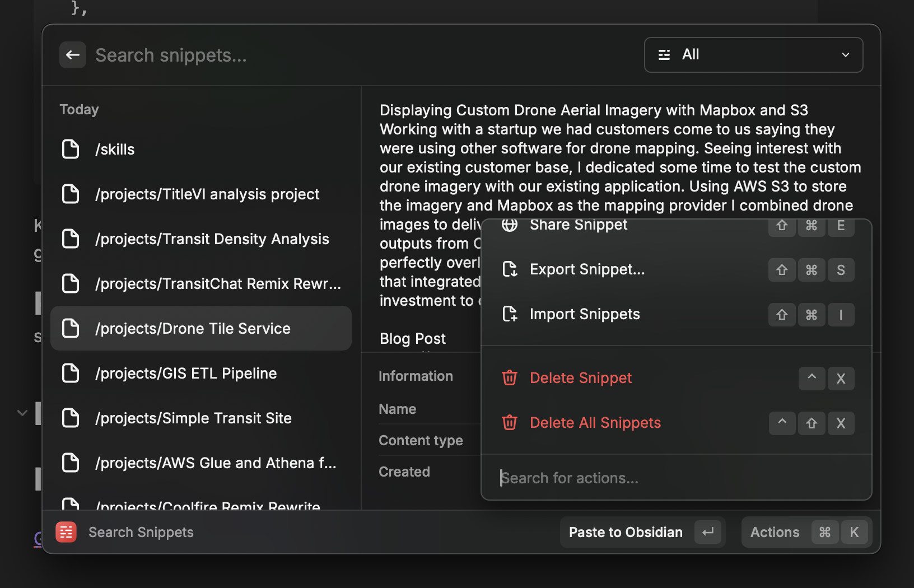The width and height of the screenshot is (914, 588).
Task: Expand the dropdown chevron next to All
Action: (x=846, y=55)
